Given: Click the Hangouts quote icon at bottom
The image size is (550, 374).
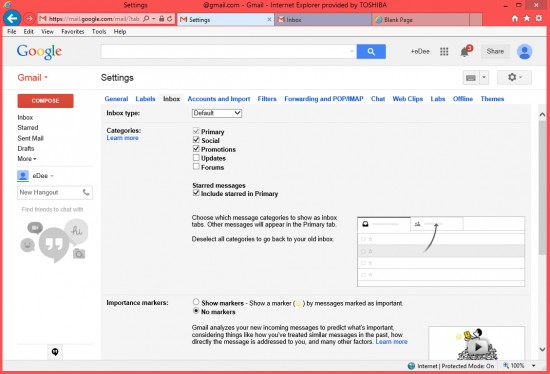Looking at the screenshot, I should 55,352.
